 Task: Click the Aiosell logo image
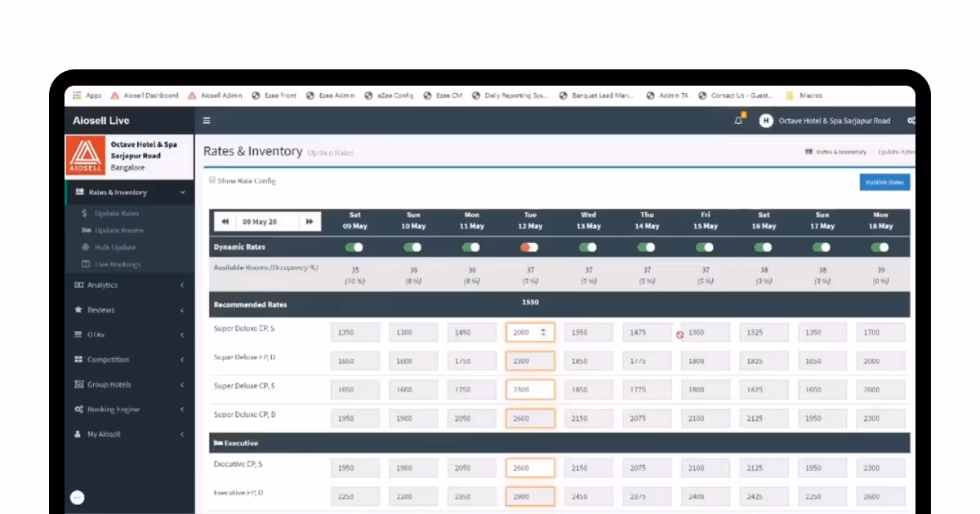point(85,154)
